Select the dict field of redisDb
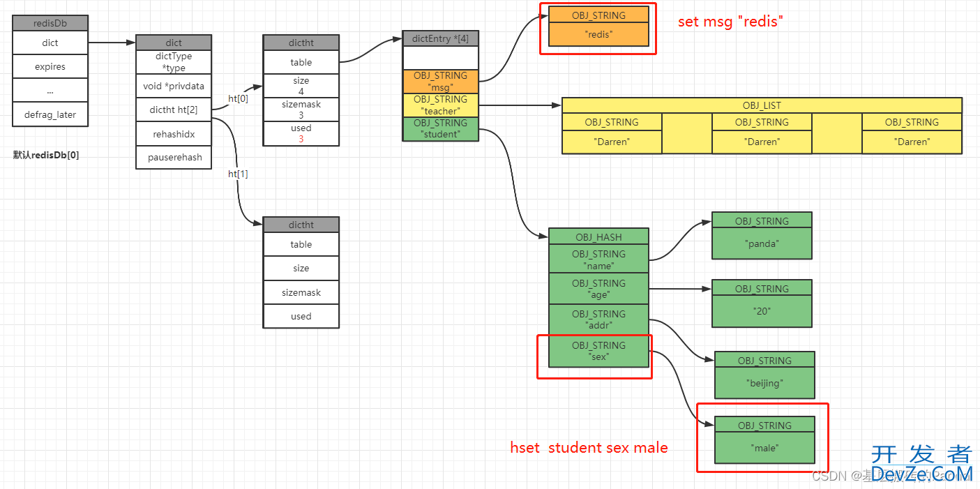The height and width of the screenshot is (489, 980). coord(50,43)
